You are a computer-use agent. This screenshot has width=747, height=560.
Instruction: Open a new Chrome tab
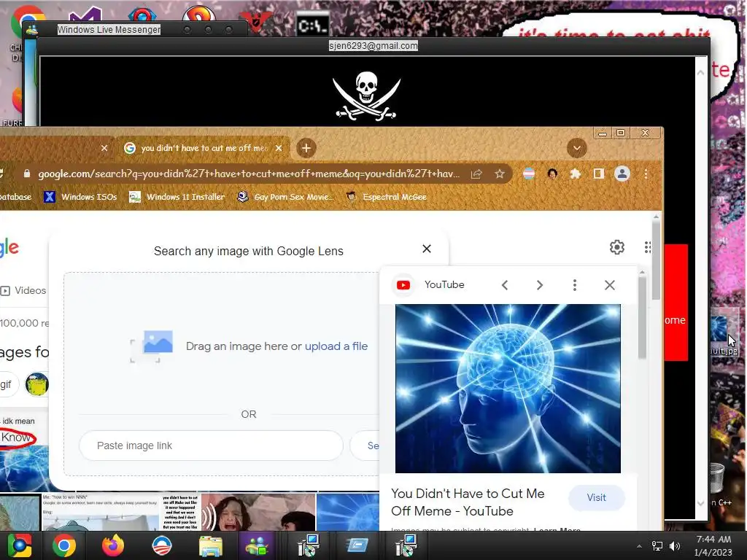(306, 148)
